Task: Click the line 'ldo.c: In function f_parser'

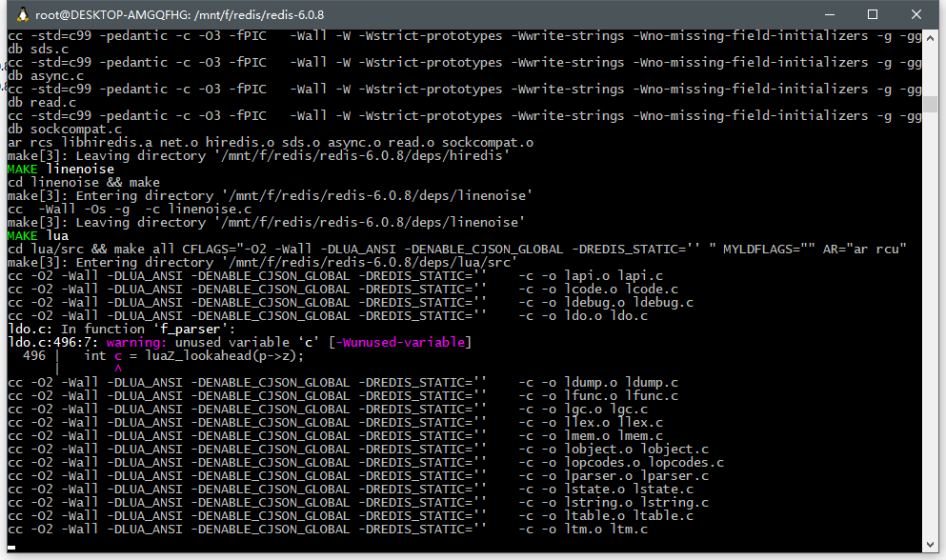Action: tap(121, 329)
